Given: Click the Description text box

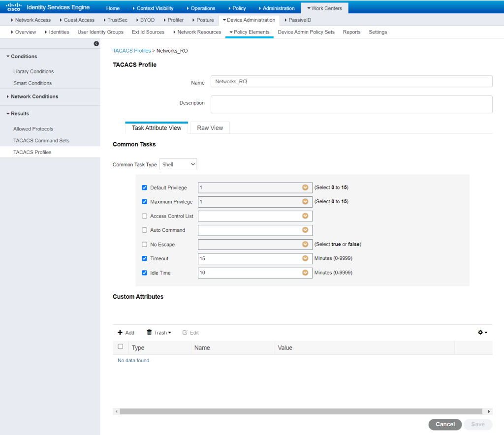Looking at the screenshot, I should click(x=351, y=104).
